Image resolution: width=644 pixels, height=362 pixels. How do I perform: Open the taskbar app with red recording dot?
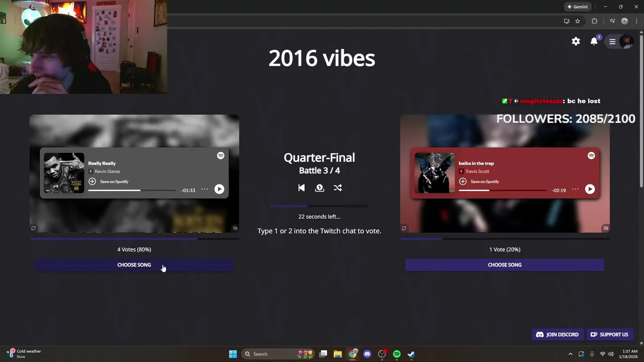[x=382, y=354]
